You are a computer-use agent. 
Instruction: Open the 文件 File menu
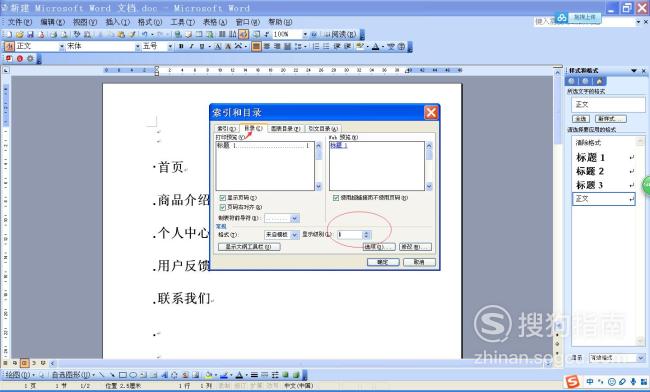click(x=20, y=22)
